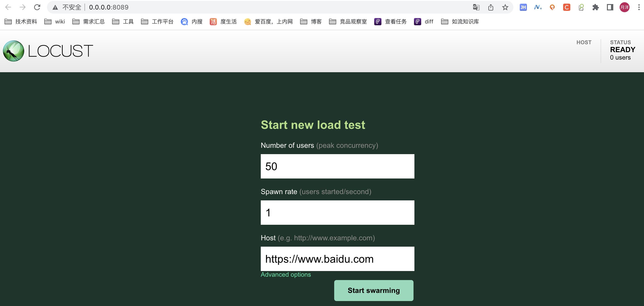The width and height of the screenshot is (644, 306).
Task: Click the Locust logo
Action: tap(48, 51)
